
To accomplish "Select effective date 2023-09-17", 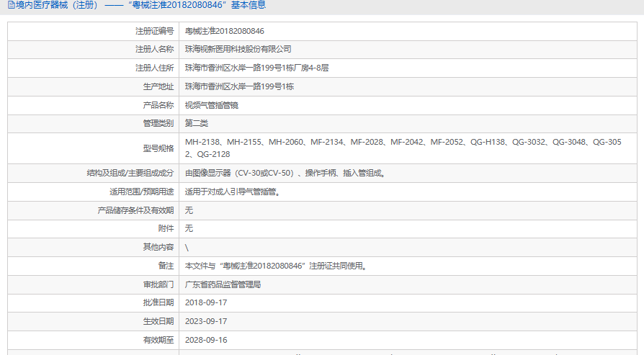I will [206, 321].
